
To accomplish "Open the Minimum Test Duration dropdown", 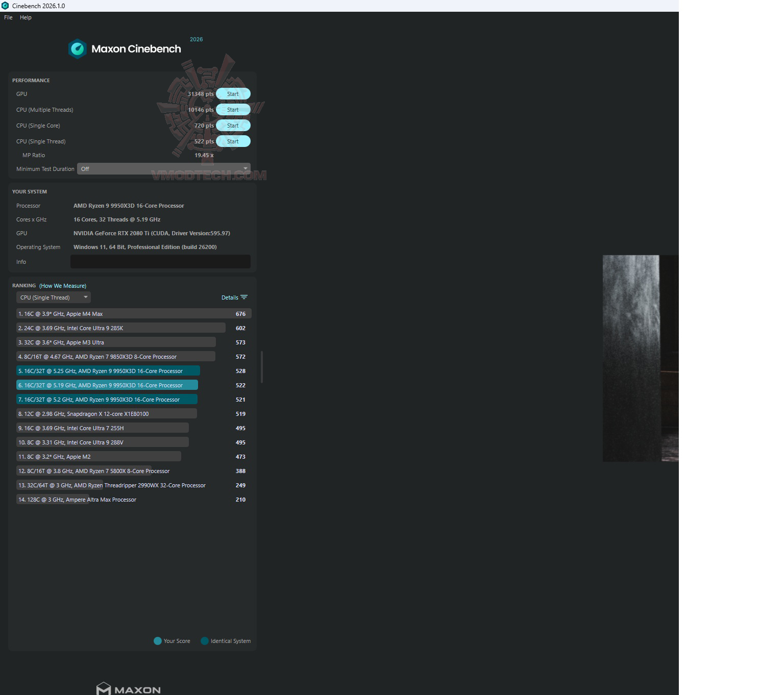I will 164,169.
